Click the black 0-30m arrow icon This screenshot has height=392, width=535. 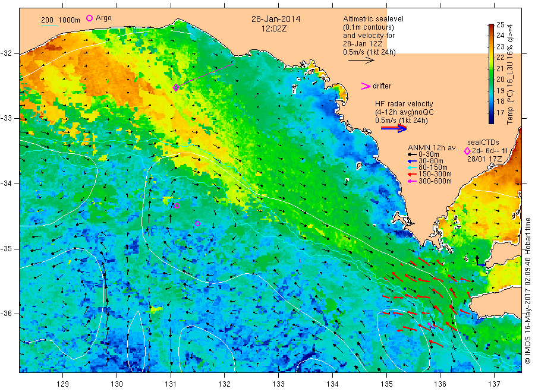click(412, 154)
